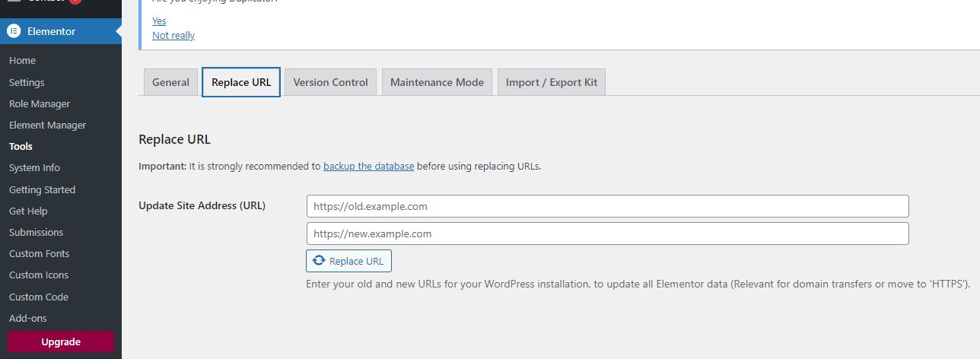Follow the backup the database link
Image resolution: width=980 pixels, height=359 pixels.
[368, 166]
